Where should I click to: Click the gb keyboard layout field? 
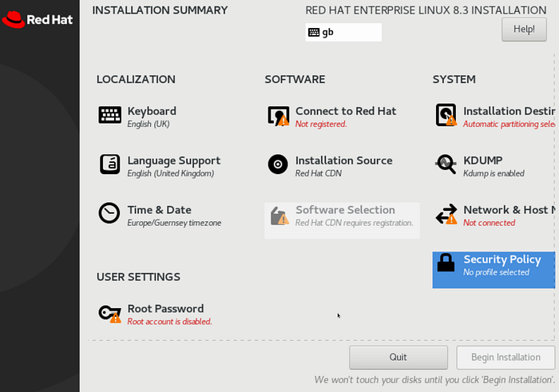[343, 33]
